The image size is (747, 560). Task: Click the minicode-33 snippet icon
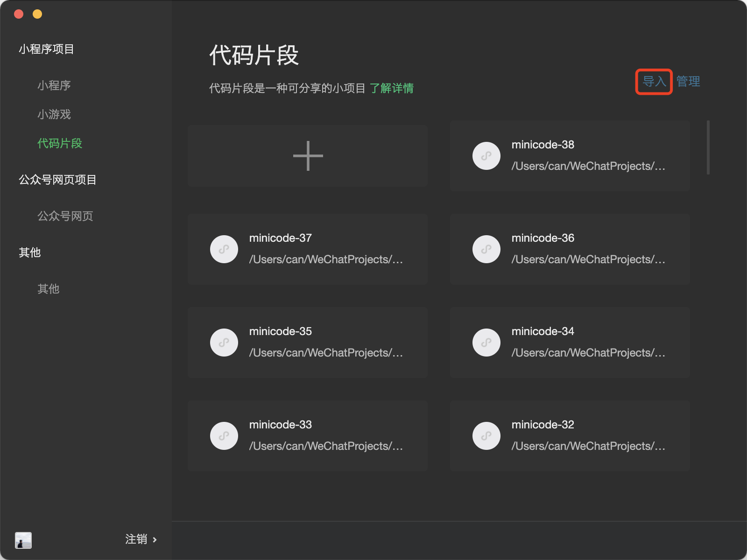pyautogui.click(x=224, y=436)
